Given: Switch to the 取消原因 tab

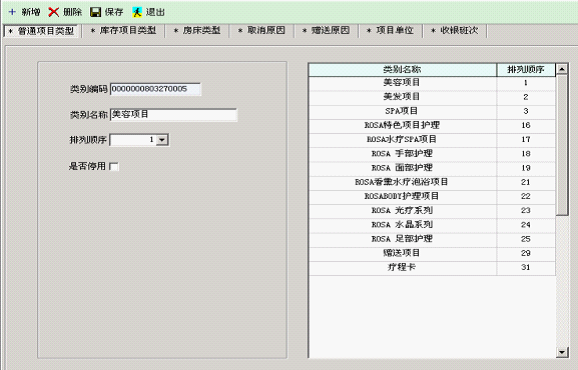Looking at the screenshot, I should (261, 31).
